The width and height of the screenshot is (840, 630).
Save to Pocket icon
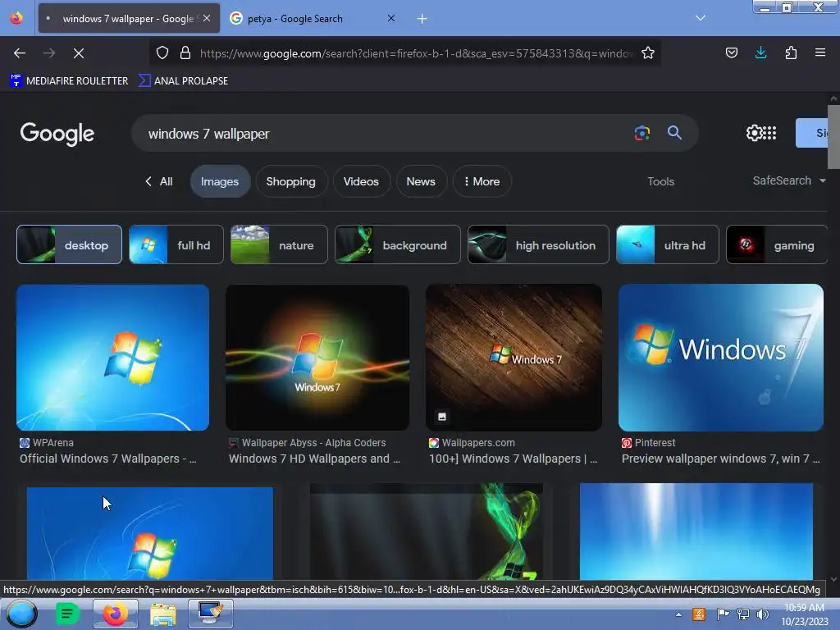731,52
